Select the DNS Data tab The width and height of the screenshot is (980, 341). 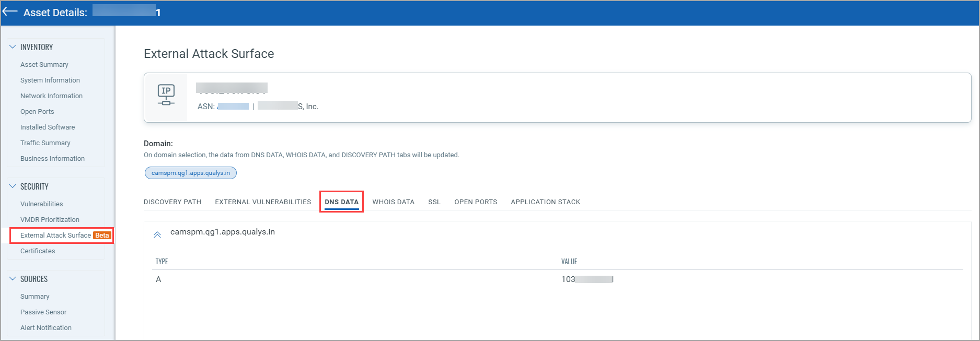coord(342,202)
